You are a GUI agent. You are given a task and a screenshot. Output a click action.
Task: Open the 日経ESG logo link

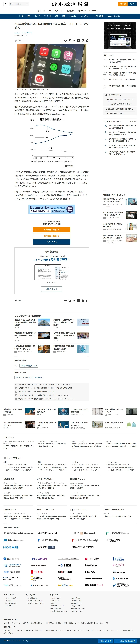(90, 572)
